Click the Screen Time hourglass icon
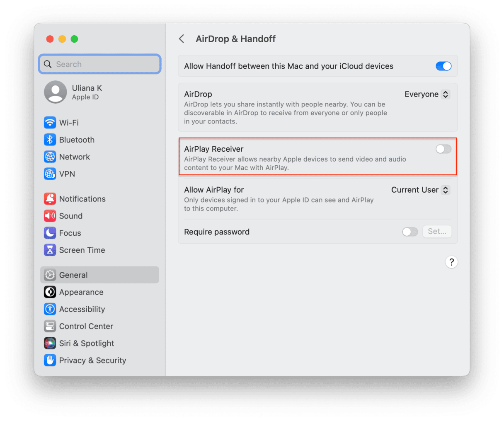 click(x=50, y=250)
